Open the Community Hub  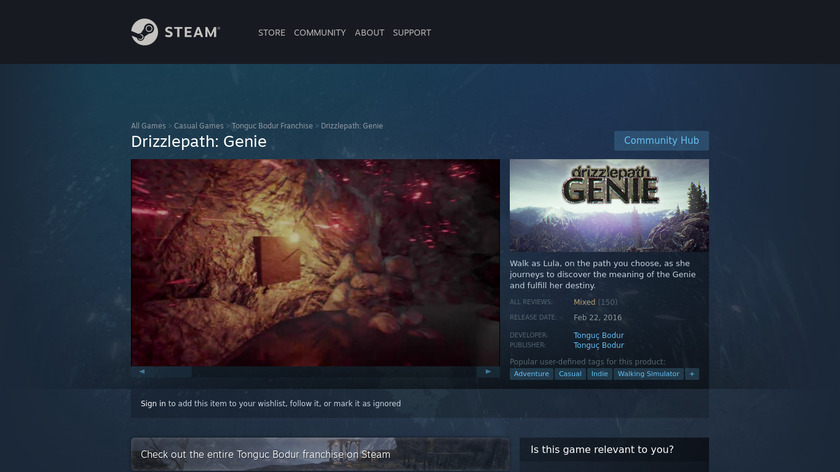661,140
